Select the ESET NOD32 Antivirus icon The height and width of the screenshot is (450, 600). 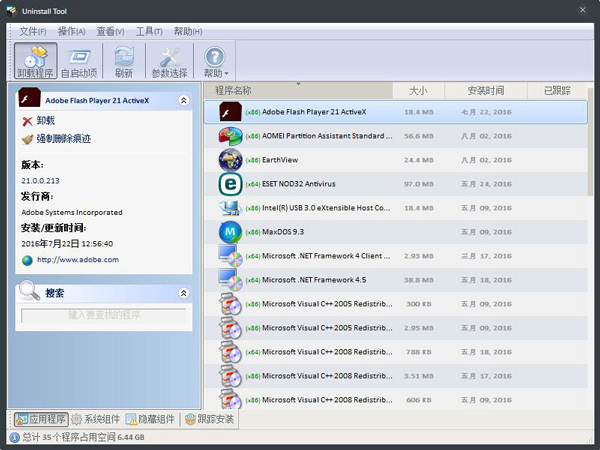point(230,184)
